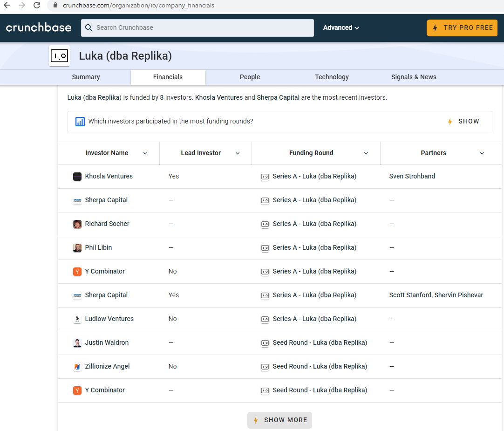Go back with the browser back arrow
Screen dimensions: 504x431
coord(7,5)
